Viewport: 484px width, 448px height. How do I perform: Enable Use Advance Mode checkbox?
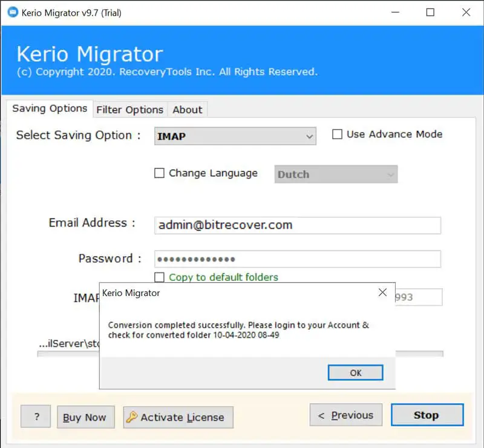click(x=337, y=134)
